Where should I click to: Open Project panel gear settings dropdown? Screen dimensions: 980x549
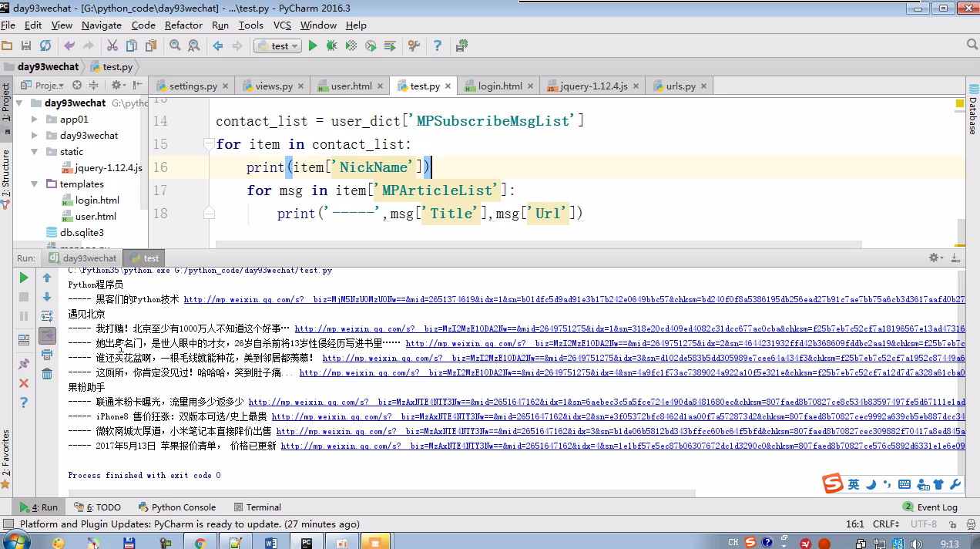pos(117,86)
